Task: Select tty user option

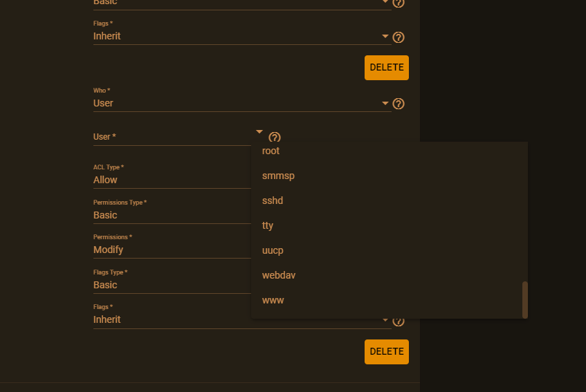Action: click(268, 225)
